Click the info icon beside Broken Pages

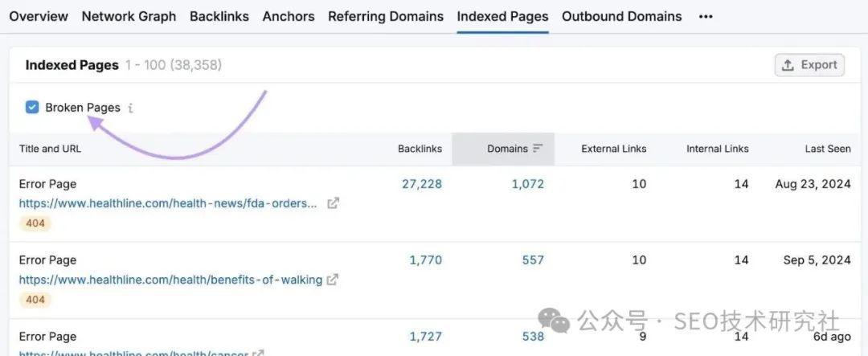point(131,108)
